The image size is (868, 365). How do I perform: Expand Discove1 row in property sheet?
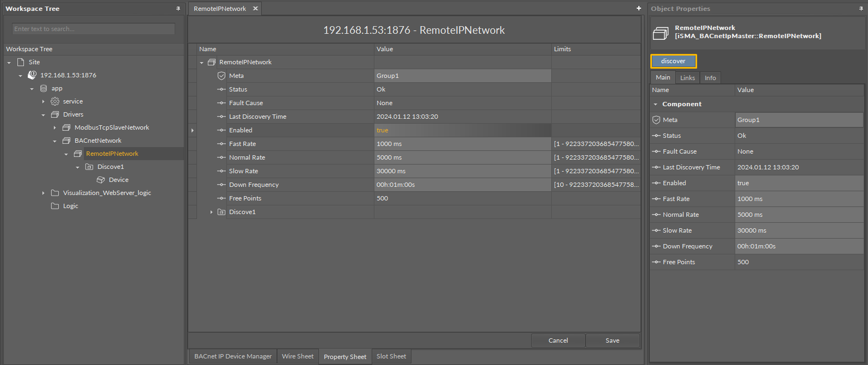pyautogui.click(x=211, y=212)
